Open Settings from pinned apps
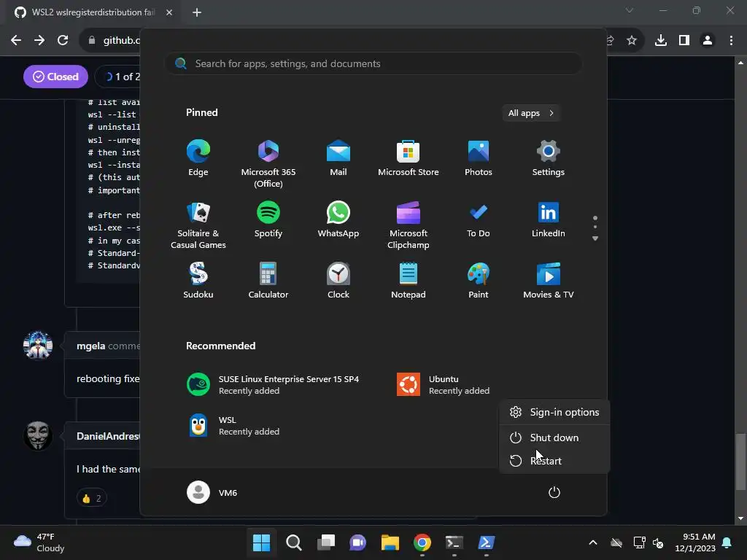This screenshot has width=747, height=560. coord(549,157)
